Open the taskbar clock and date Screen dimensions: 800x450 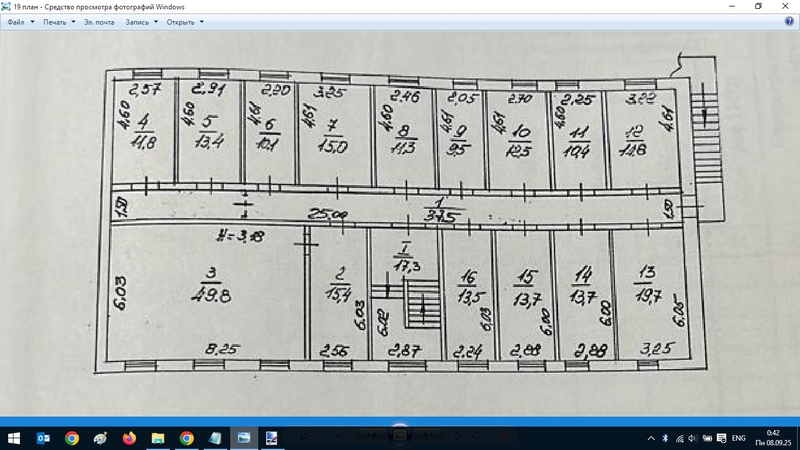[x=773, y=438]
